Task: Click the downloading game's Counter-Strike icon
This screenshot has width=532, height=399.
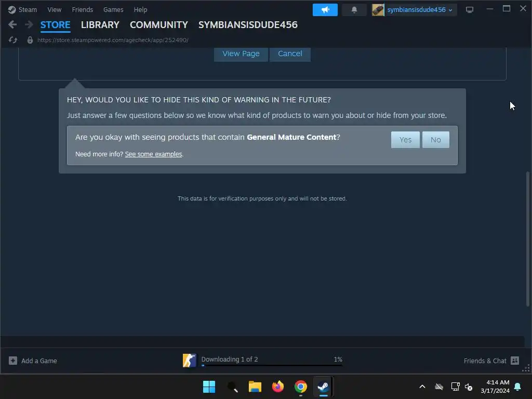Action: click(x=189, y=361)
